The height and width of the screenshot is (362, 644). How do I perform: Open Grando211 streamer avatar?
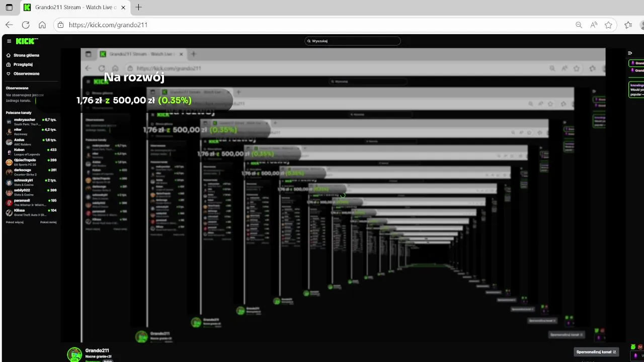tap(74, 354)
